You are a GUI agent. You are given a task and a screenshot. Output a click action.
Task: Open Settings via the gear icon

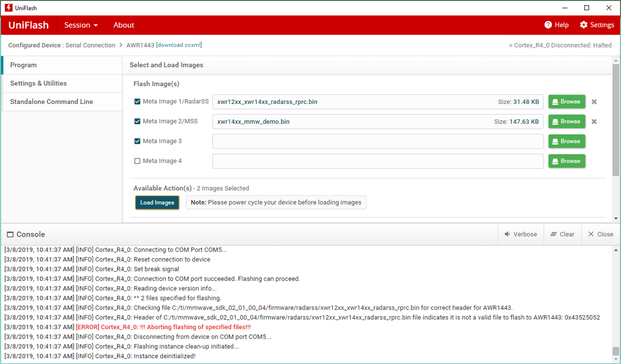(584, 25)
